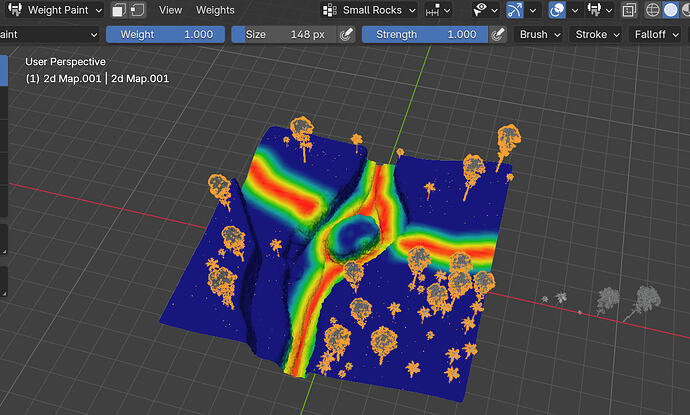Toggle show overlays button
This screenshot has height=415, width=690.
tap(557, 10)
